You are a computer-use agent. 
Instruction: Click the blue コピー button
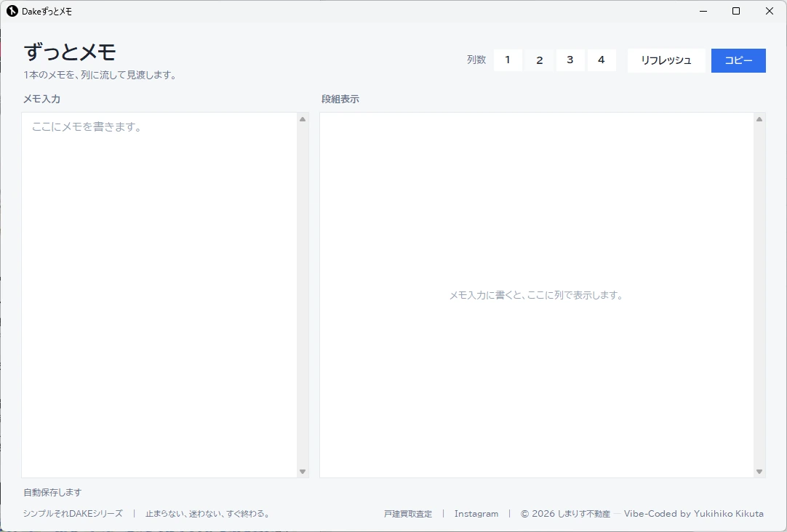[738, 60]
